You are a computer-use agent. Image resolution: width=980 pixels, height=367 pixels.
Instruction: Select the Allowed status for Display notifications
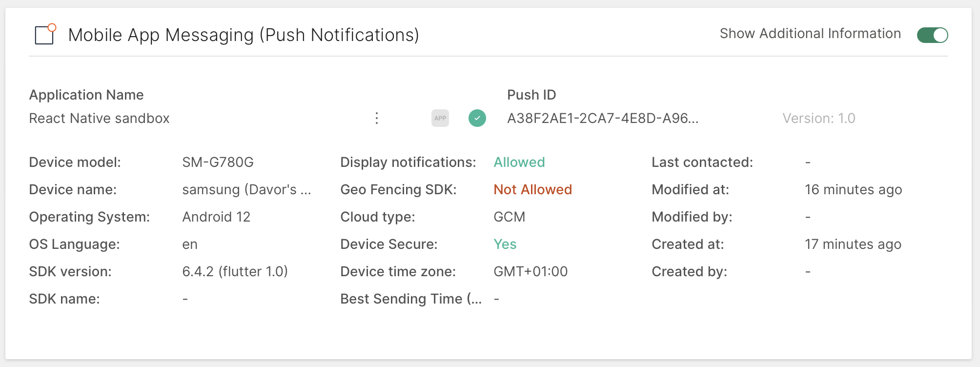pos(519,162)
